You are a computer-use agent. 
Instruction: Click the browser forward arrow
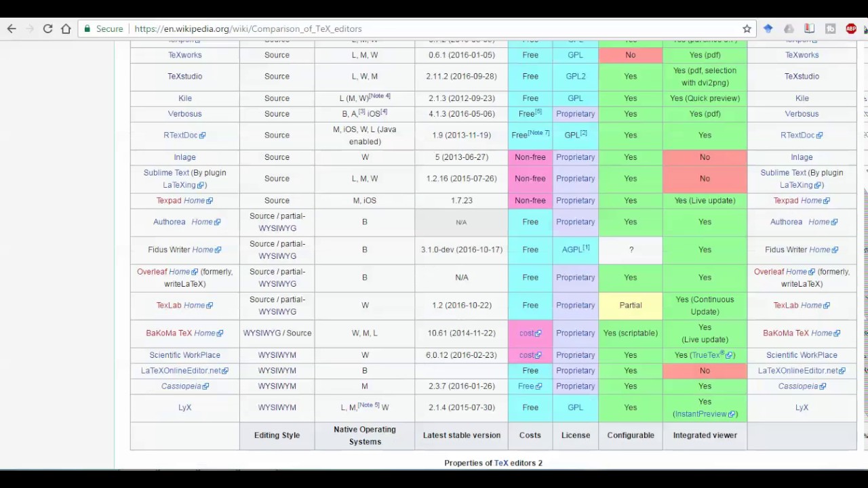coord(29,28)
